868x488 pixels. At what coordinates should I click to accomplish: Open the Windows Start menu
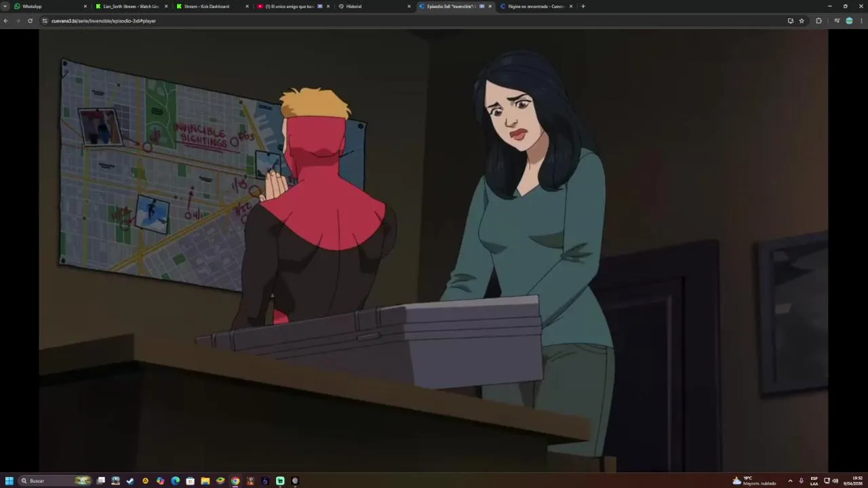tap(9, 481)
